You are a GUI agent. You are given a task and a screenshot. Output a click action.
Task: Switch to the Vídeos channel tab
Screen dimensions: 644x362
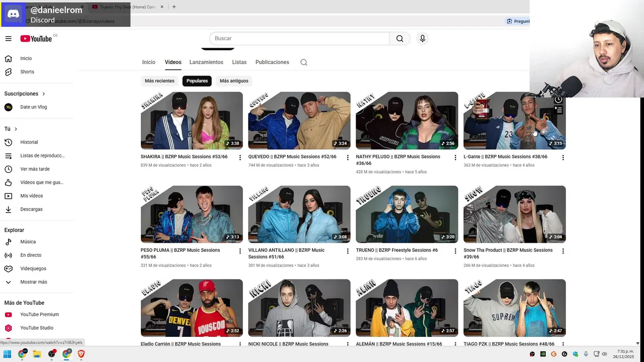(x=173, y=62)
